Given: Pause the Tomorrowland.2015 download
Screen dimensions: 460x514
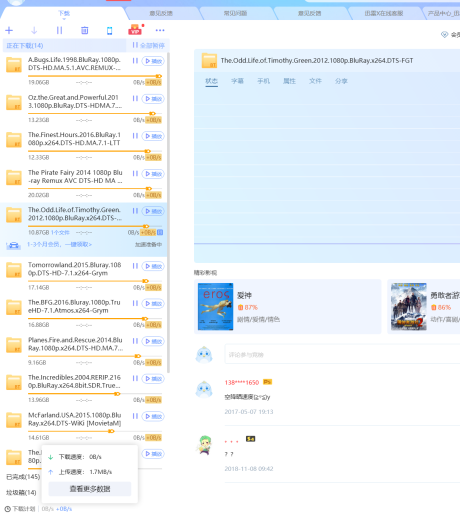Looking at the screenshot, I should coord(135,266).
